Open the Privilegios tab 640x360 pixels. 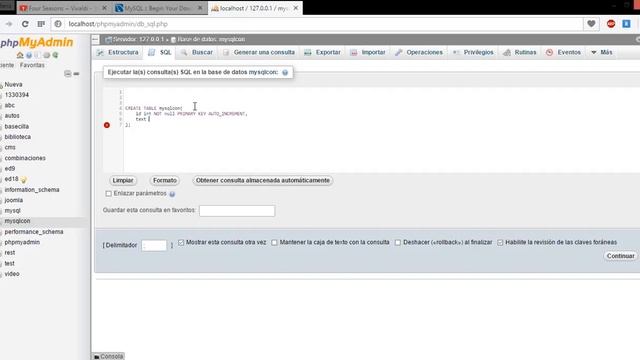[x=473, y=53]
